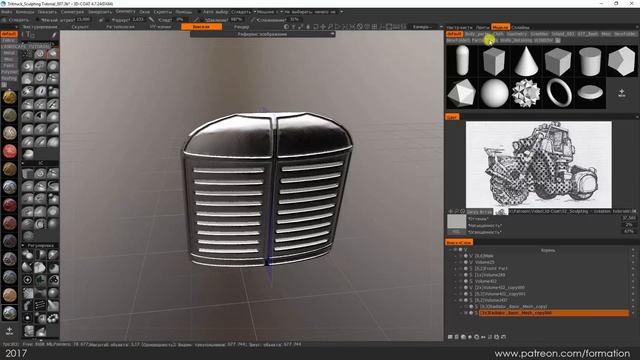Open the Файл menu
The height and width of the screenshot is (360, 640).
(7, 12)
